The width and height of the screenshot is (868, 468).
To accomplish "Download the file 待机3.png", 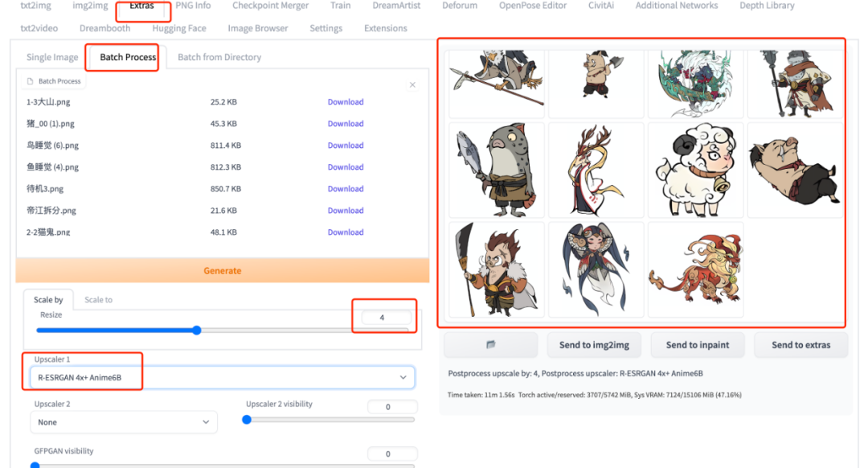I will point(346,188).
